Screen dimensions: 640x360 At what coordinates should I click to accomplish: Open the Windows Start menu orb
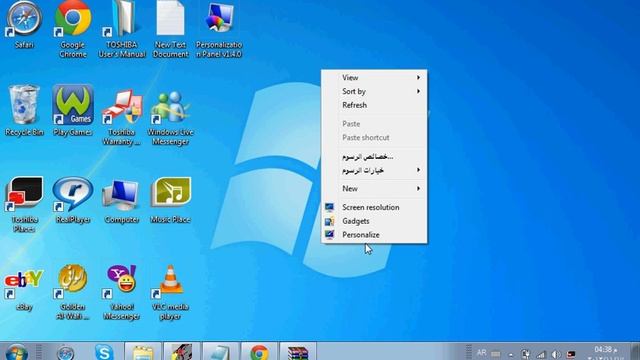[x=17, y=353]
